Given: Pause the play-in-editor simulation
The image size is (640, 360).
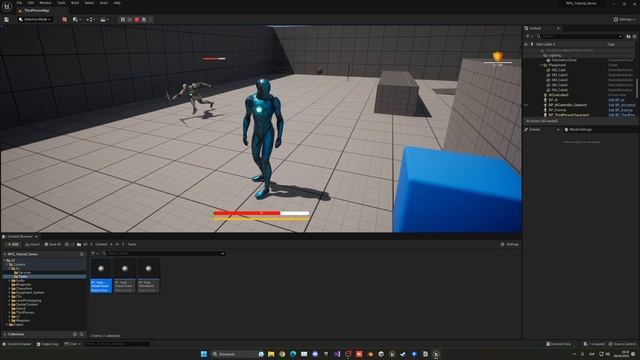Looking at the screenshot, I should click(x=123, y=19).
